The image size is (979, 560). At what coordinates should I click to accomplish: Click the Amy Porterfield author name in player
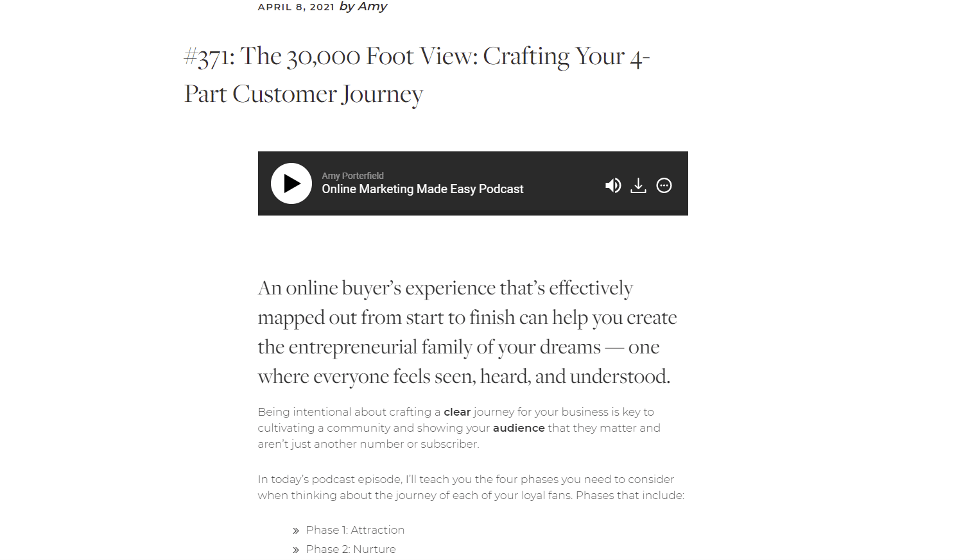click(x=352, y=176)
